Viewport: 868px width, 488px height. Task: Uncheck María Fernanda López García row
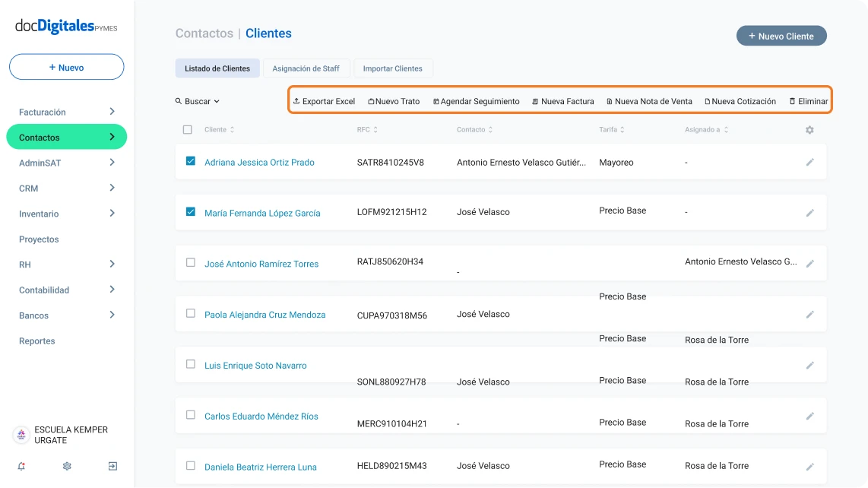pos(191,211)
